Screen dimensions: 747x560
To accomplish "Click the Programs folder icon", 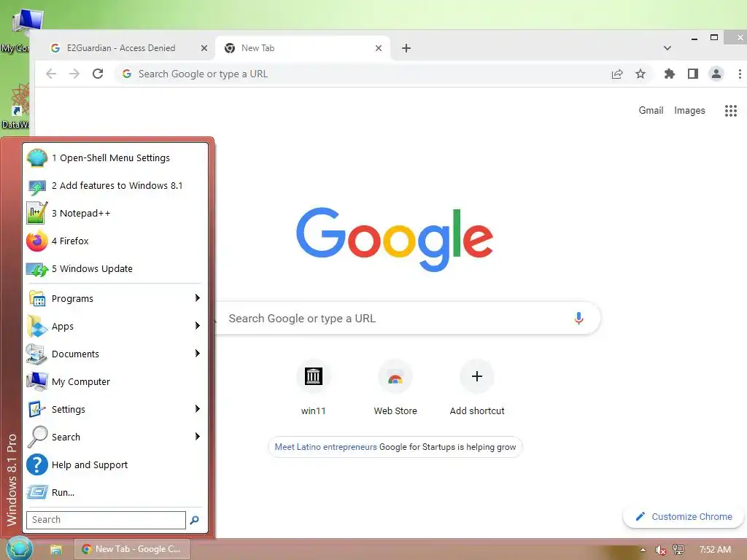I will [x=36, y=299].
